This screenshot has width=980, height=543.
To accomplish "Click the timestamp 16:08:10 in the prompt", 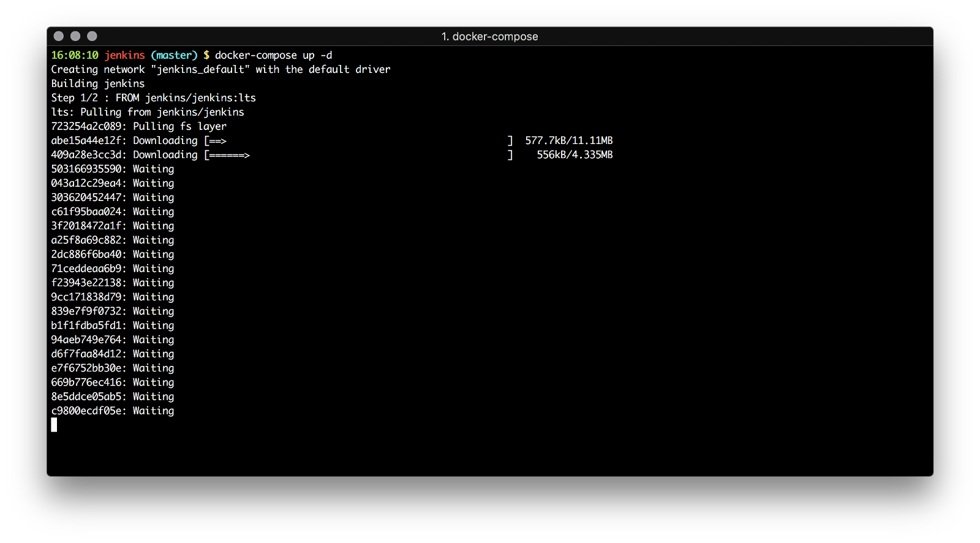I will tap(75, 55).
